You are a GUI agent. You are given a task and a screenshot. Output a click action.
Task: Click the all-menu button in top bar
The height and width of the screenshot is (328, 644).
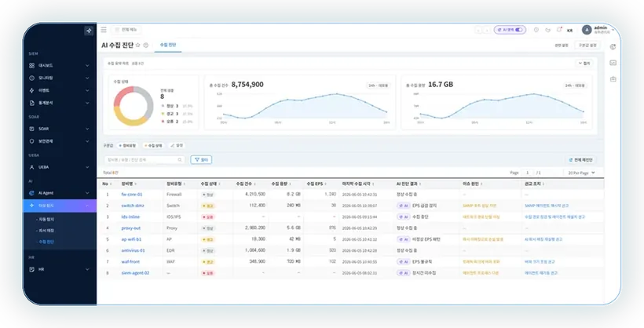(126, 30)
